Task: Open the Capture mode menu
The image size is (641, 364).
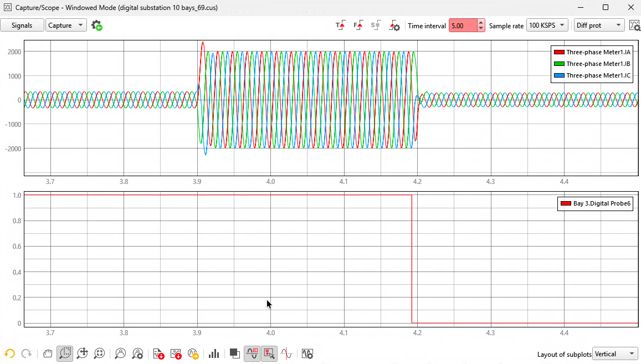Action: click(66, 25)
